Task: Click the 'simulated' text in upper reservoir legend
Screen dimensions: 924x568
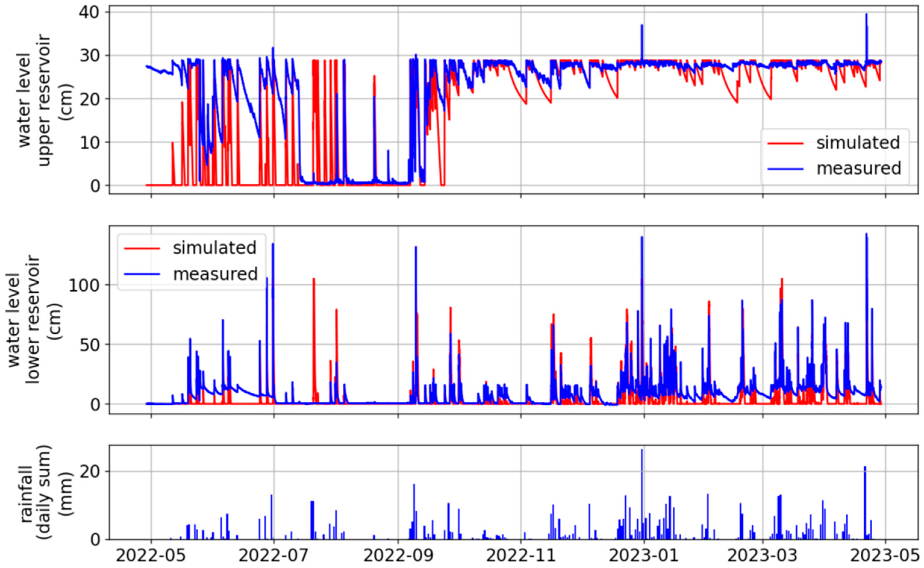Action: tap(858, 143)
